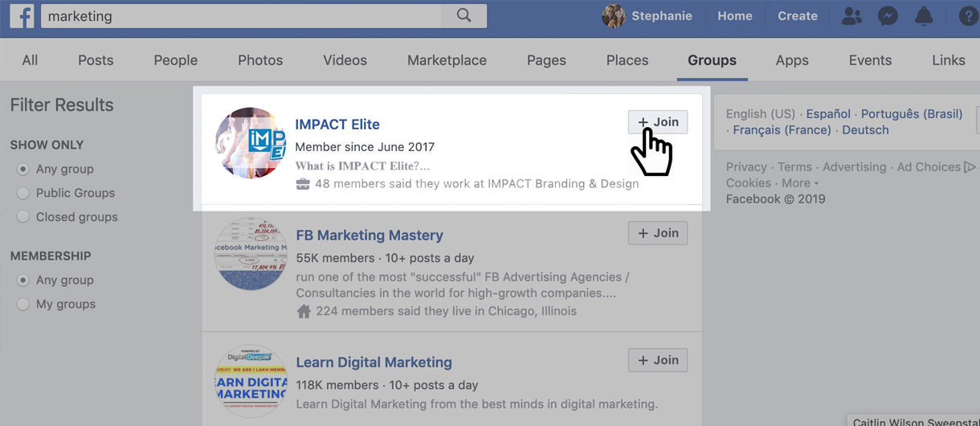Select Closed groups filter

tap(23, 217)
